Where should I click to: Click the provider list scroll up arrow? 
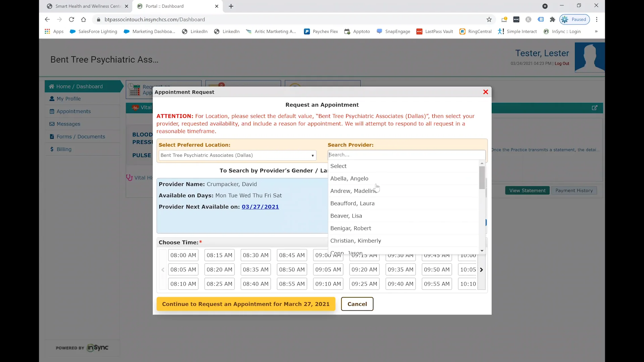[482, 163]
